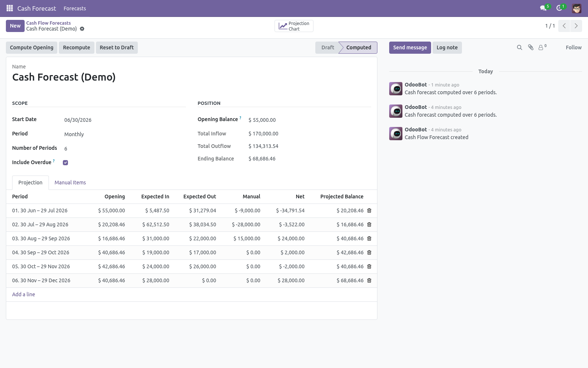The image size is (588, 368).
Task: Open the user avatar menu
Action: 577,8
